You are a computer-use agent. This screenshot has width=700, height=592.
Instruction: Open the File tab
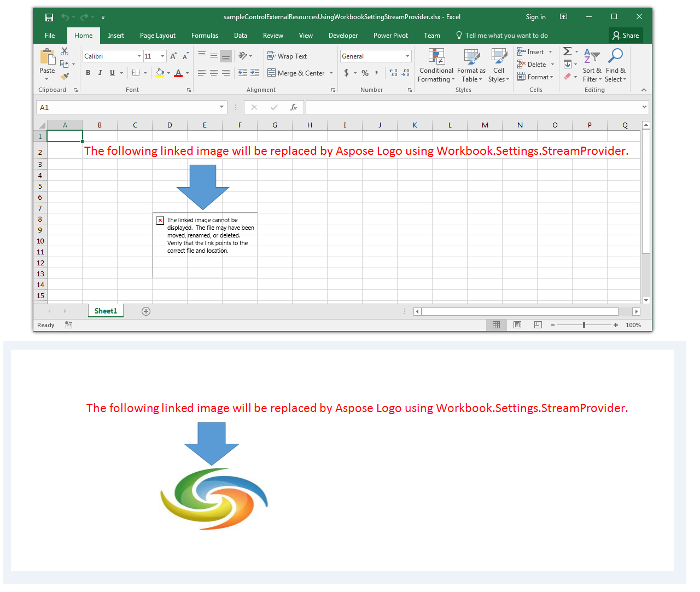pyautogui.click(x=50, y=36)
